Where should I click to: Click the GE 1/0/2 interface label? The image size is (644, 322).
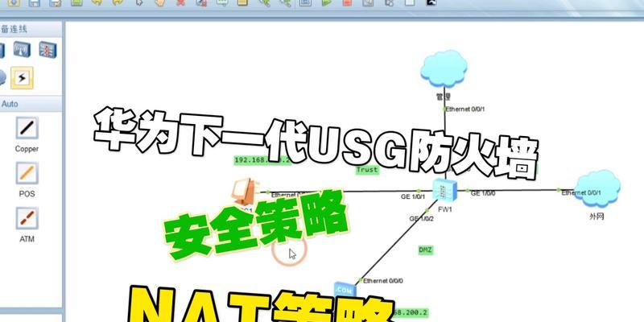(x=421, y=218)
